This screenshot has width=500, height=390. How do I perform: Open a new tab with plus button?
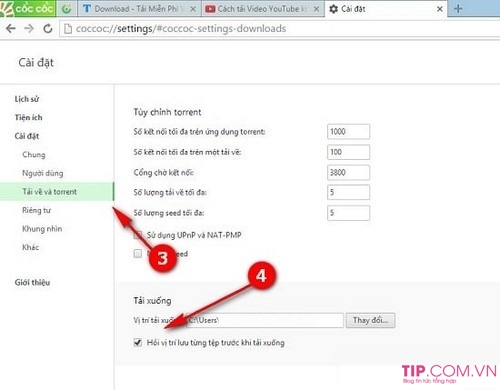pos(458,9)
